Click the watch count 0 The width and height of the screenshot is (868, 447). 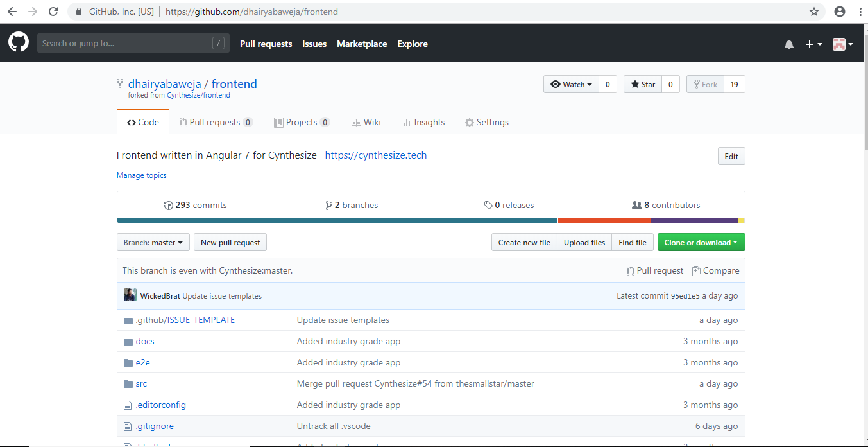608,85
